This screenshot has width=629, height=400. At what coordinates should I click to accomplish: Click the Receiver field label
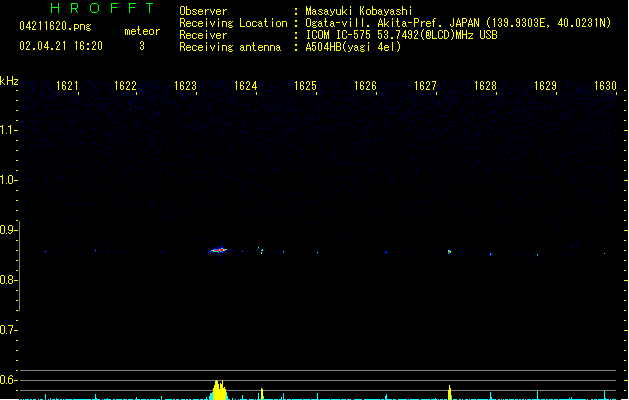point(203,35)
